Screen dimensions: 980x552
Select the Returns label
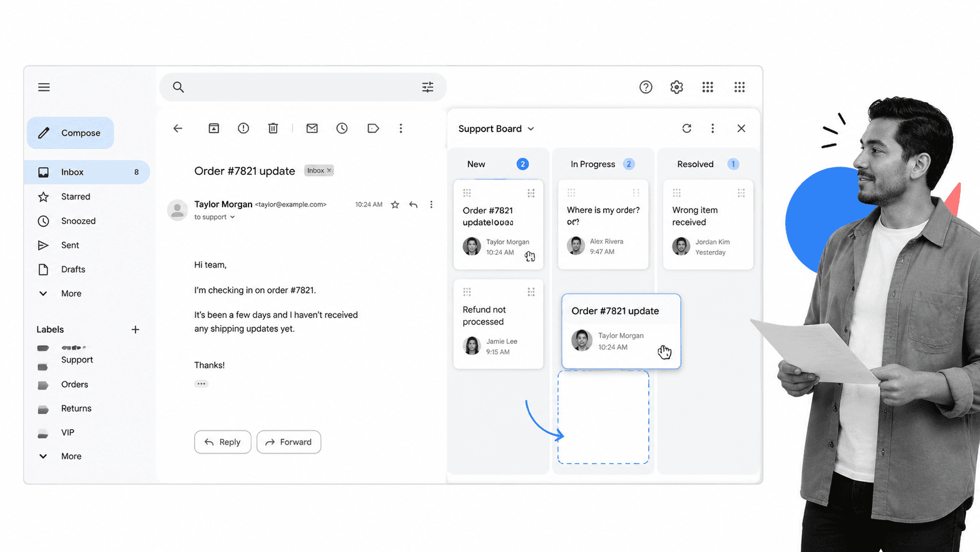point(76,409)
